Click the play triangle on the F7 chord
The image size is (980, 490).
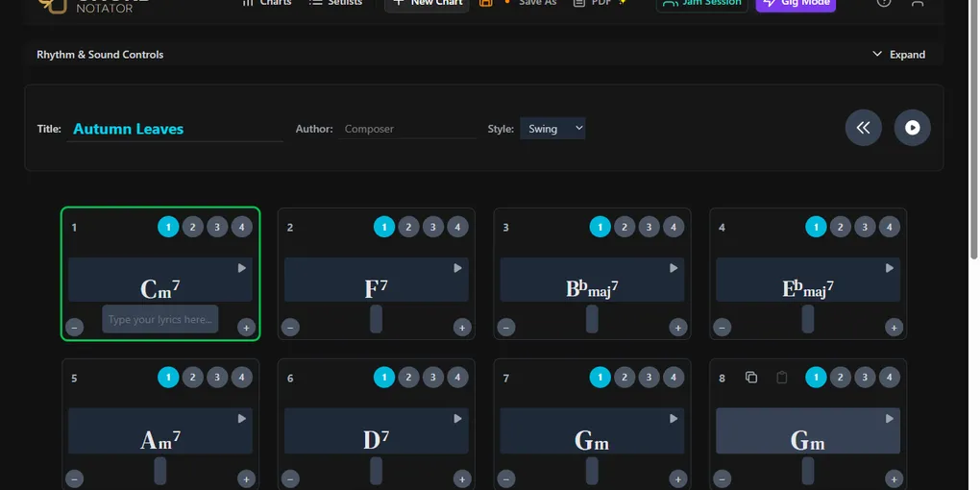coord(458,268)
